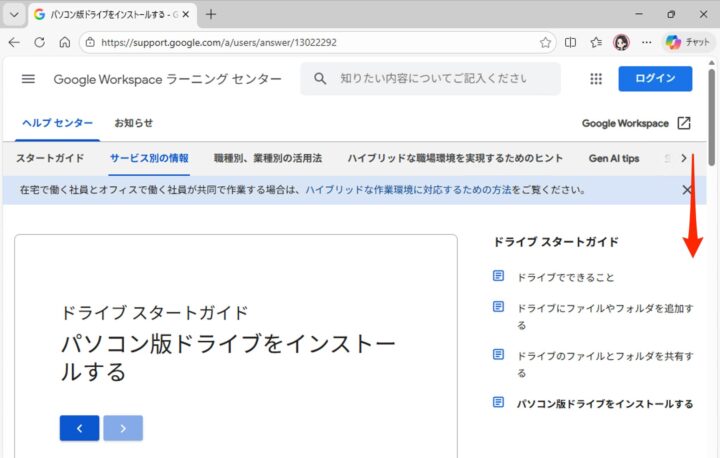Image resolution: width=720 pixels, height=458 pixels.
Task: Open browser settings ellipsis menu
Action: point(646,43)
